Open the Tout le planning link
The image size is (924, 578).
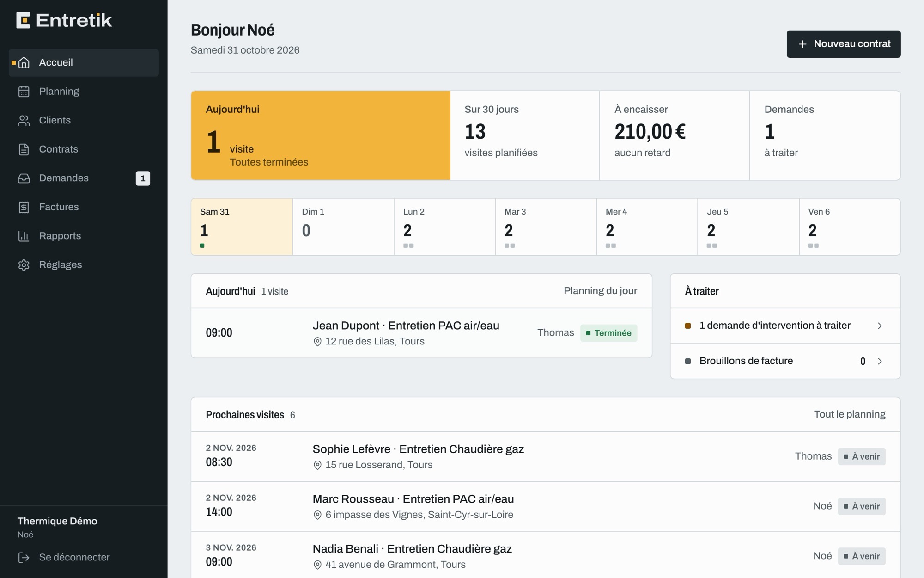coord(850,414)
